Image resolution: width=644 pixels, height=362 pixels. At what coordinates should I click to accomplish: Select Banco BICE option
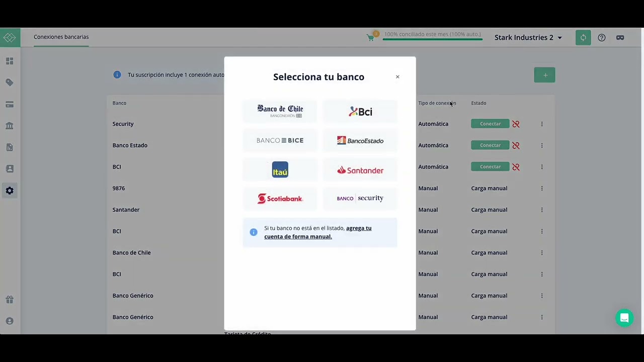(x=280, y=140)
